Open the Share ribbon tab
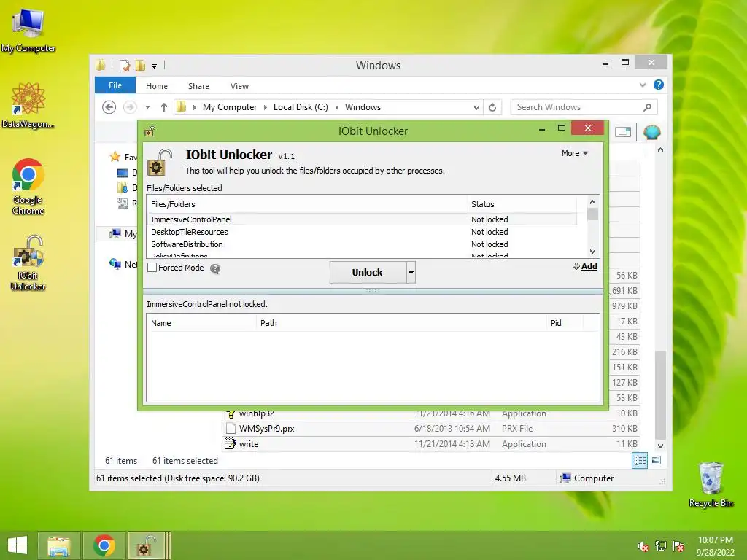 point(198,86)
